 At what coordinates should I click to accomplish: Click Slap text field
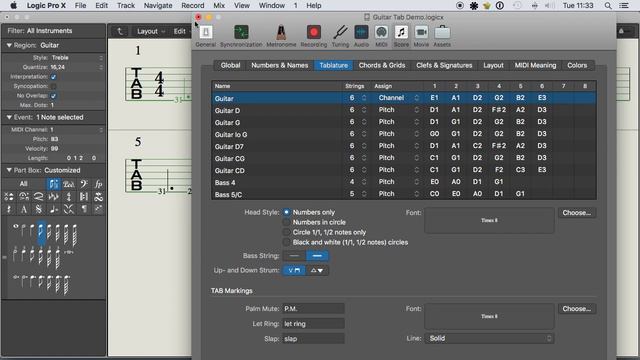pos(313,339)
